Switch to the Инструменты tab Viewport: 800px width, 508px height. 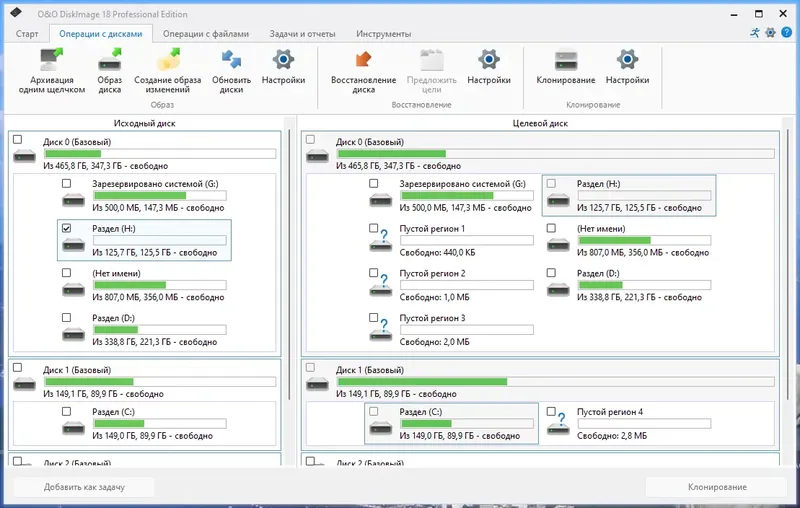coord(384,34)
